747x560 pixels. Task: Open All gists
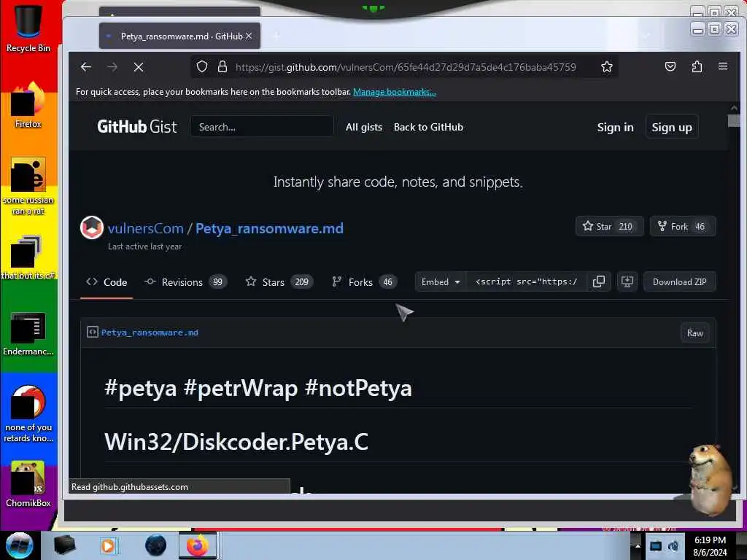364,127
